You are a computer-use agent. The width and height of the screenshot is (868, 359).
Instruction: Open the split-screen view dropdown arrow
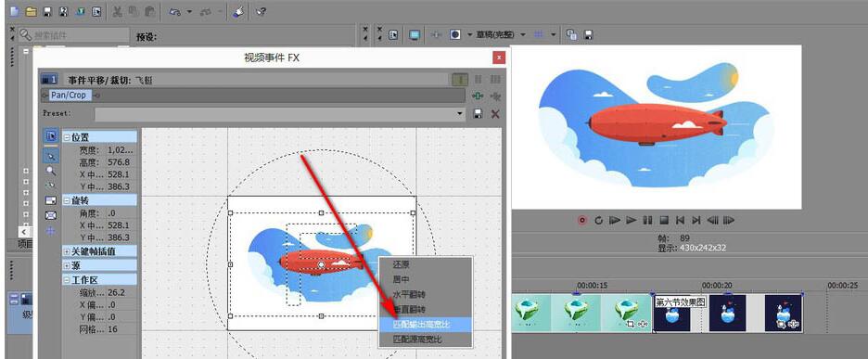[469, 34]
